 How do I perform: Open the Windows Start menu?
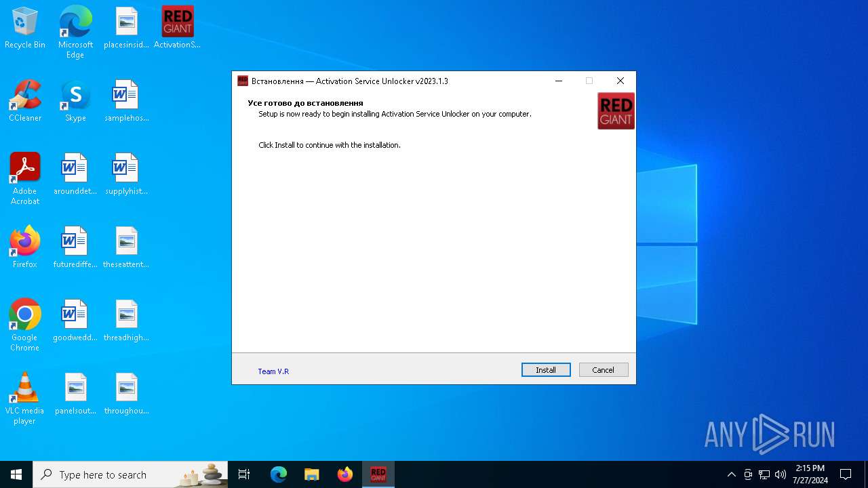pyautogui.click(x=16, y=474)
